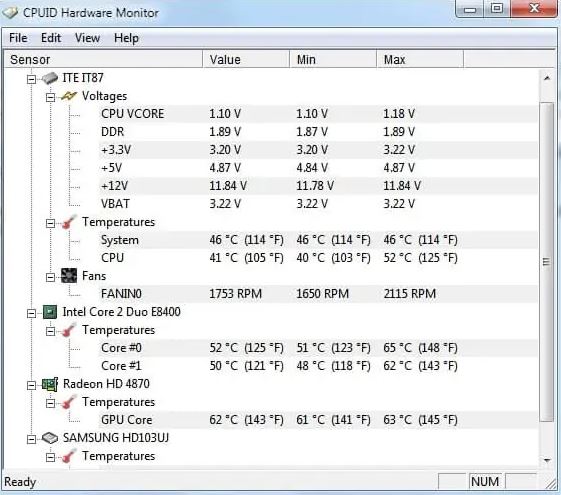This screenshot has height=495, width=561.
Task: Select the FANIN0 row
Action: 318,294
